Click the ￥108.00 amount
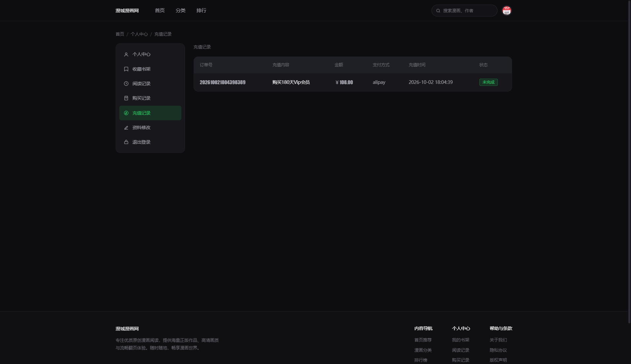The image size is (631, 364). pos(344,82)
